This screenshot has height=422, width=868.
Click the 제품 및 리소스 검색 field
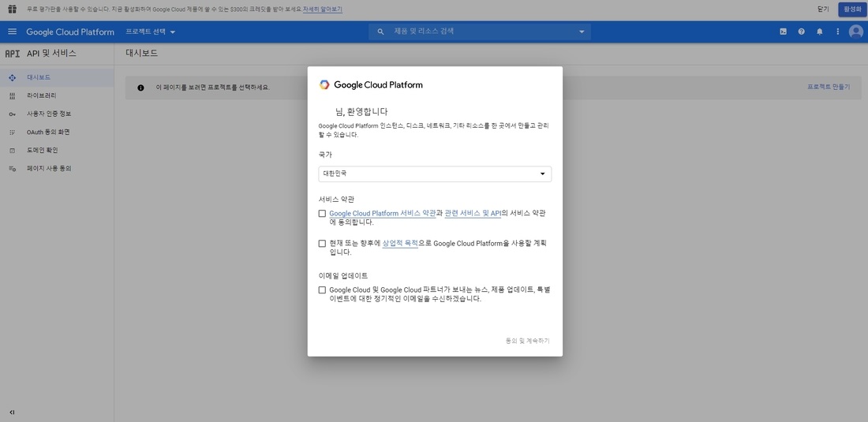(x=480, y=32)
